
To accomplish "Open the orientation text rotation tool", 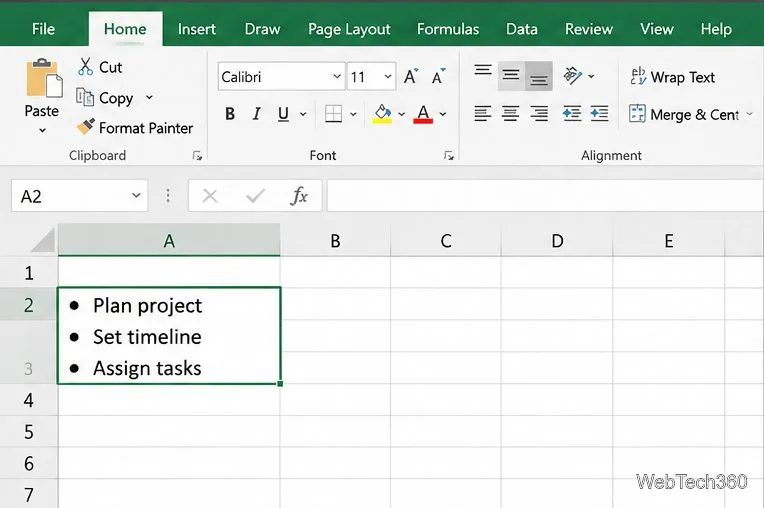I will 573,76.
